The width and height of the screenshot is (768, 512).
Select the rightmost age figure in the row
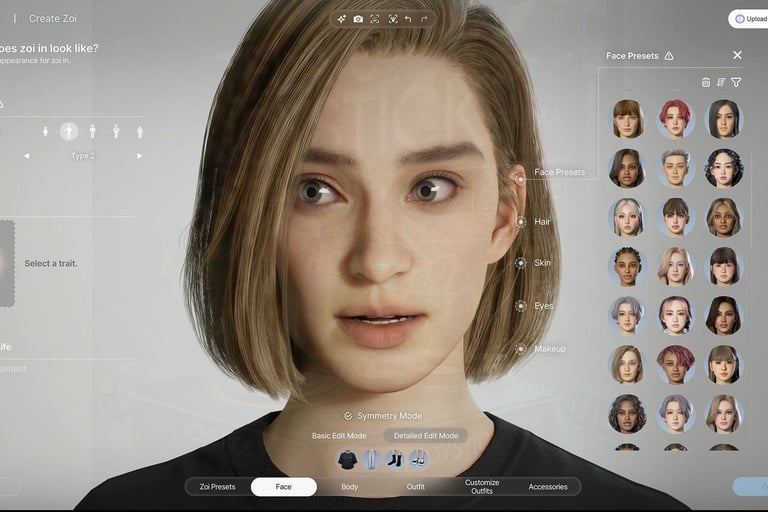pyautogui.click(x=140, y=131)
